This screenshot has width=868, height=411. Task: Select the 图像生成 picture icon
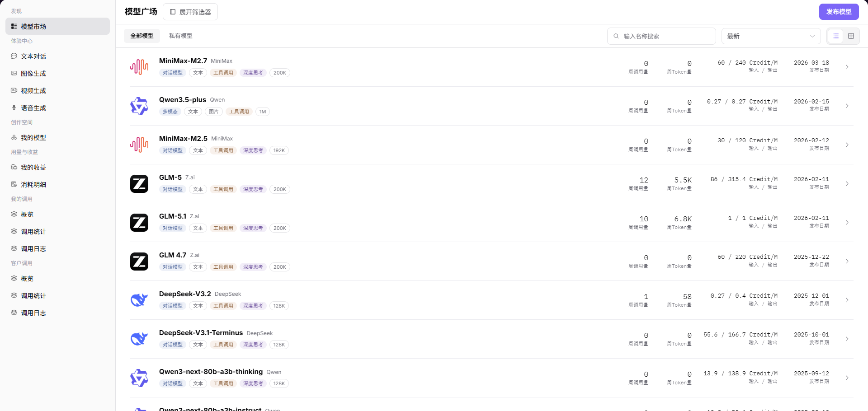[14, 73]
